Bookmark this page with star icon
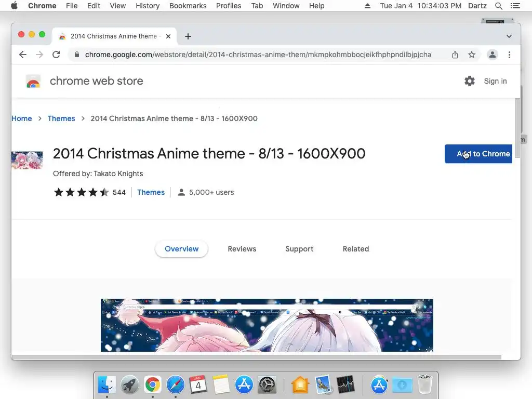 click(x=472, y=55)
